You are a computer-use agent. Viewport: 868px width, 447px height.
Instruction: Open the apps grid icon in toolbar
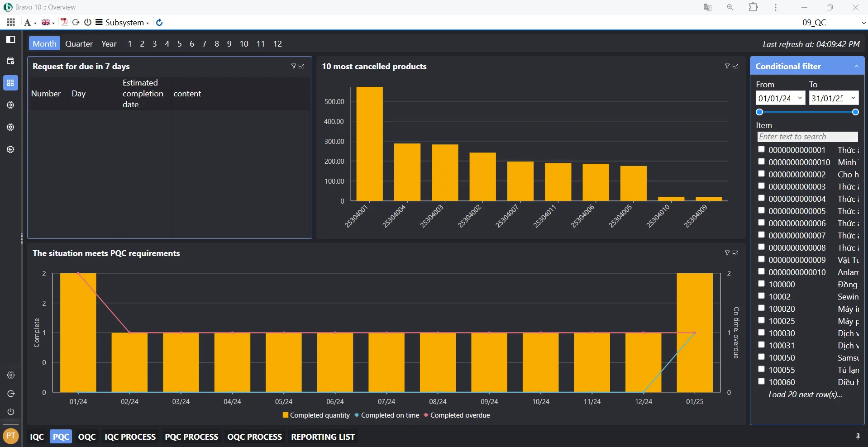coord(11,22)
